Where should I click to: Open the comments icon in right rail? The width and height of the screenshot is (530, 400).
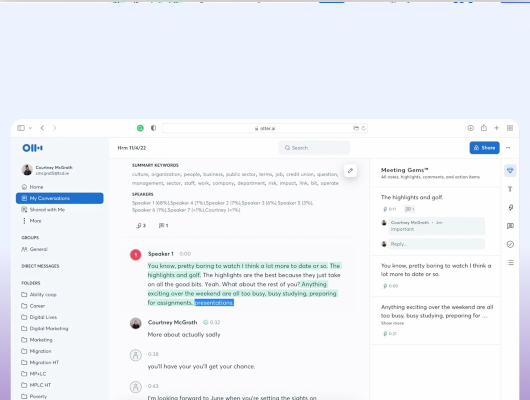click(x=510, y=226)
